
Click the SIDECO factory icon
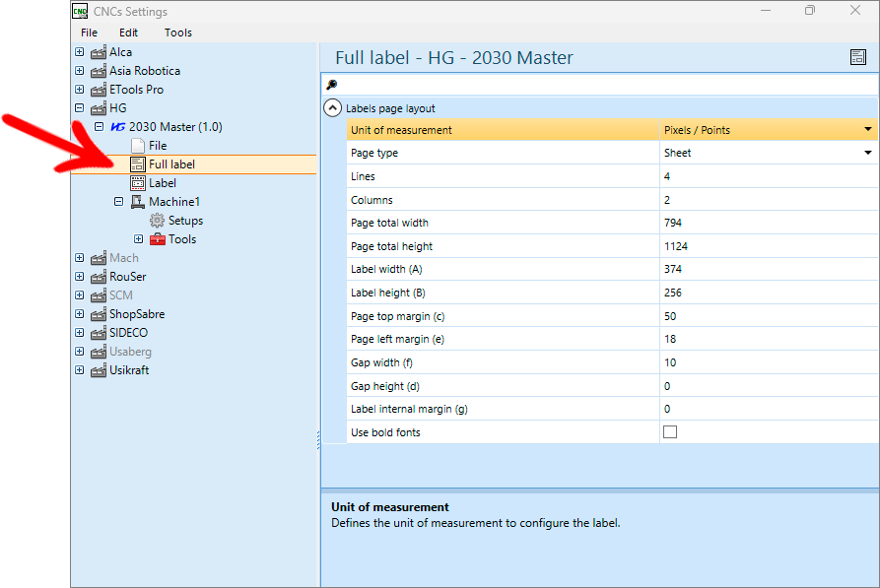99,333
